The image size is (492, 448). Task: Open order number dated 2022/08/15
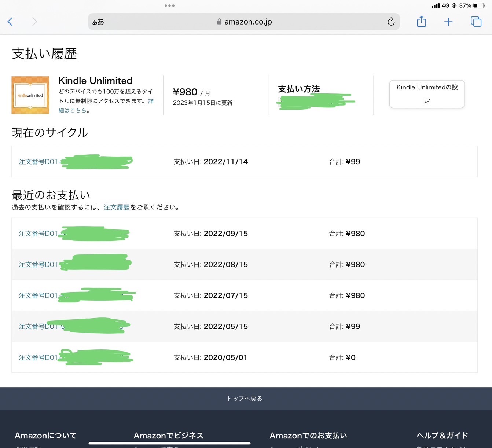[38, 264]
